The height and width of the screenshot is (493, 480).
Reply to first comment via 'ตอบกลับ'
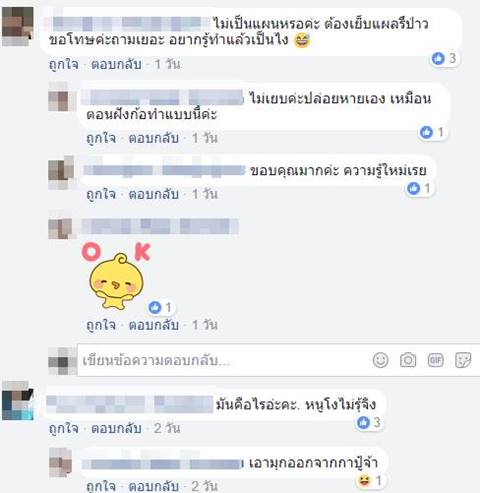[x=116, y=64]
